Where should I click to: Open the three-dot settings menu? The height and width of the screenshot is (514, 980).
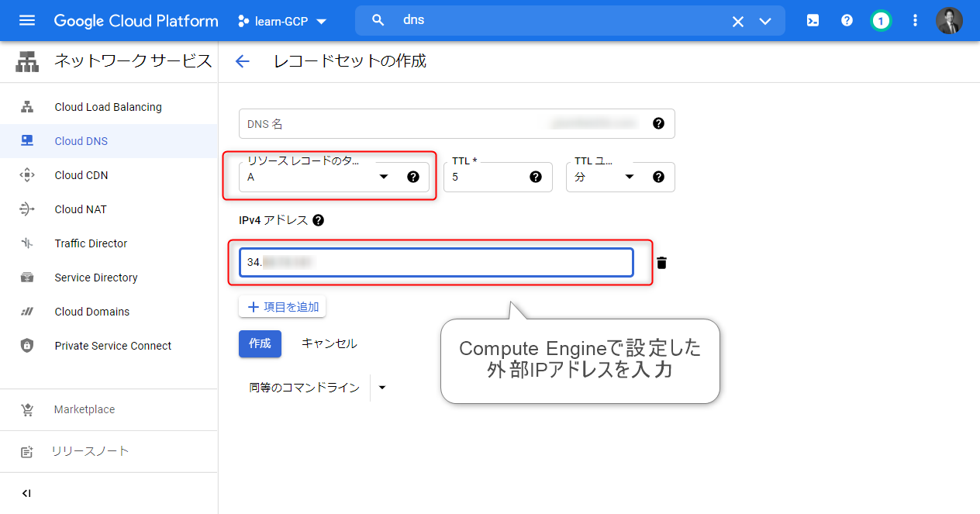click(x=915, y=20)
